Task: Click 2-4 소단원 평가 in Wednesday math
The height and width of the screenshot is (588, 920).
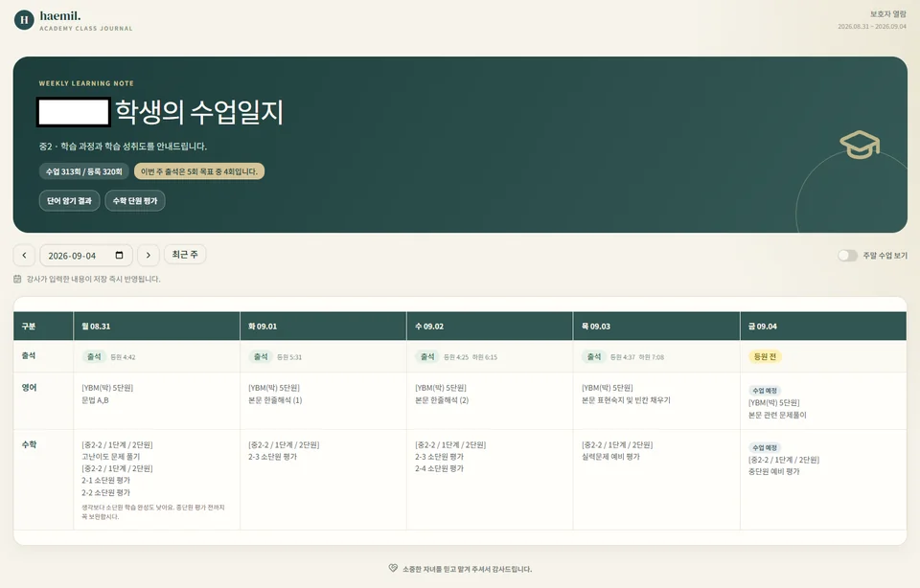Action: tap(440, 468)
